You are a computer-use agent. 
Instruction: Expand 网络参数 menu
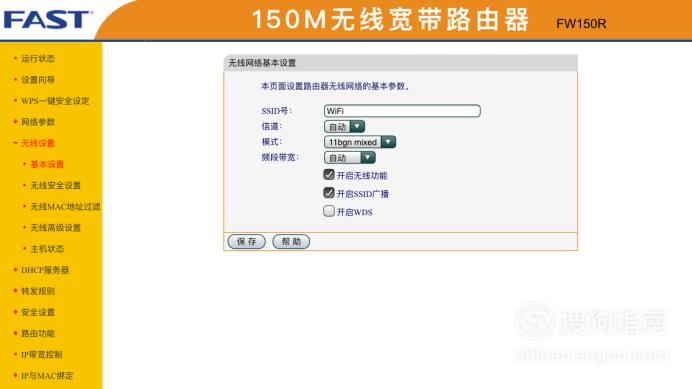click(38, 122)
